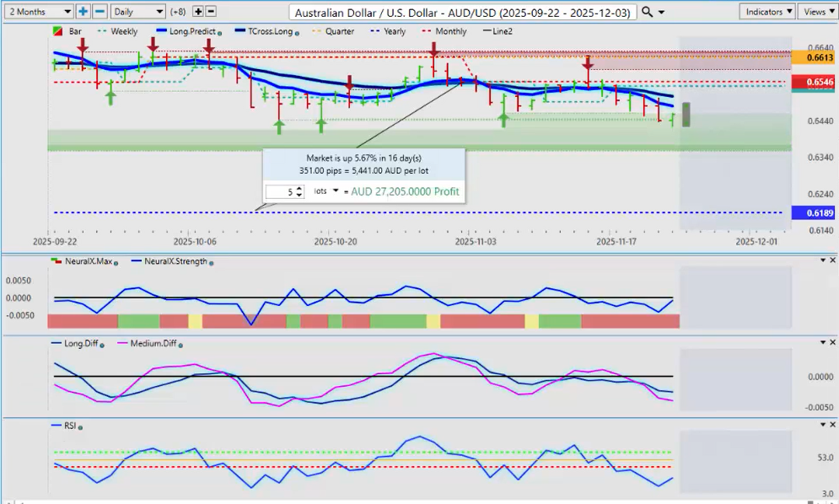Viewport: 839px width, 504px height.
Task: Close the RSI indicator panel
Action: click(x=833, y=426)
